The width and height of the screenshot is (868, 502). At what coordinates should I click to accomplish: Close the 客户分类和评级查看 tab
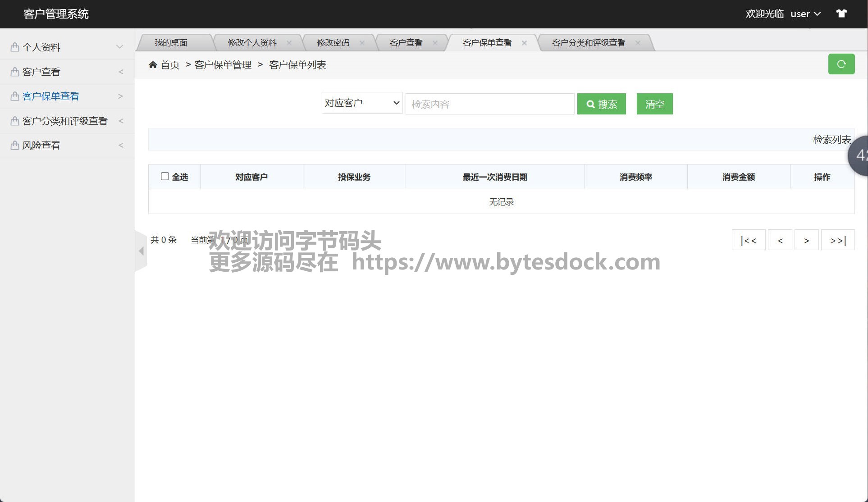click(638, 43)
